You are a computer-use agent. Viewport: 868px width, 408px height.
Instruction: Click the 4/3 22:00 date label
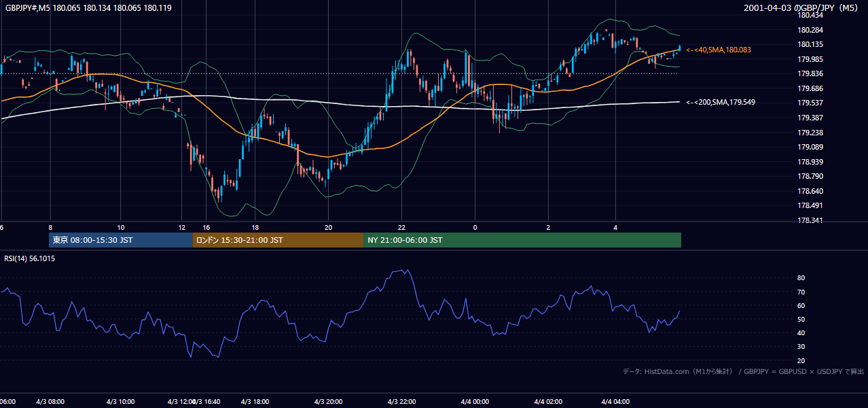[x=401, y=402]
